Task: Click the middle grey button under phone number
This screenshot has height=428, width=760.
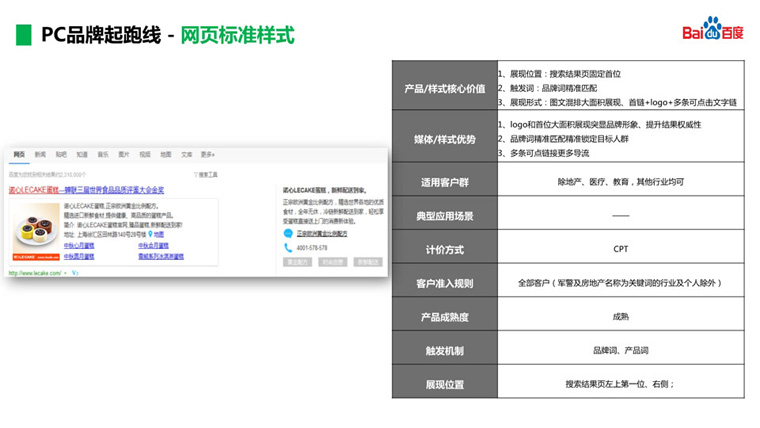Action: (332, 262)
